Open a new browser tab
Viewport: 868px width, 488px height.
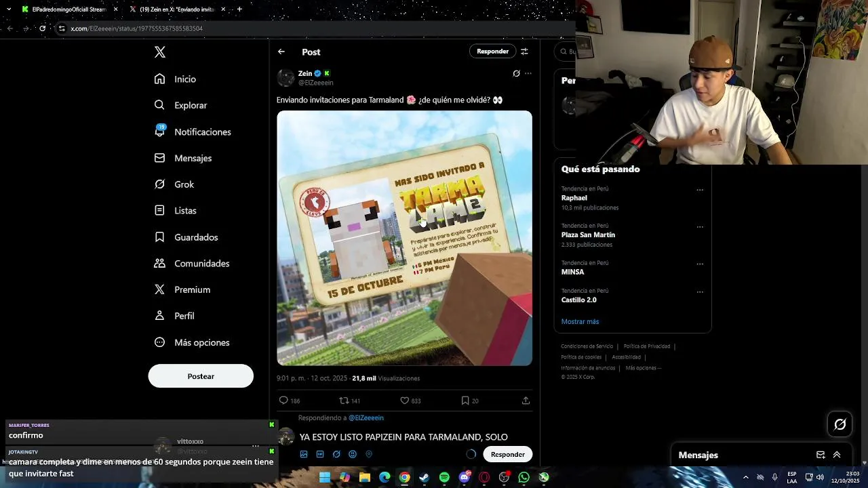239,9
